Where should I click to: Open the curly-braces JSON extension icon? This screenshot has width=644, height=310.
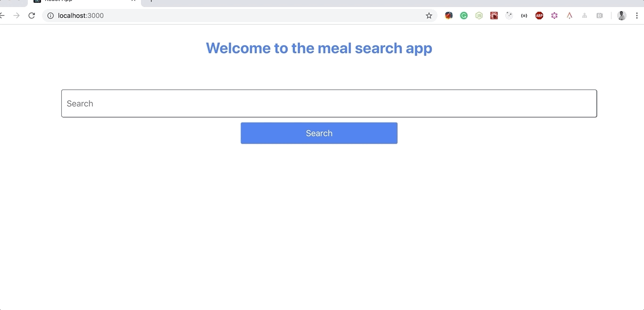click(524, 16)
